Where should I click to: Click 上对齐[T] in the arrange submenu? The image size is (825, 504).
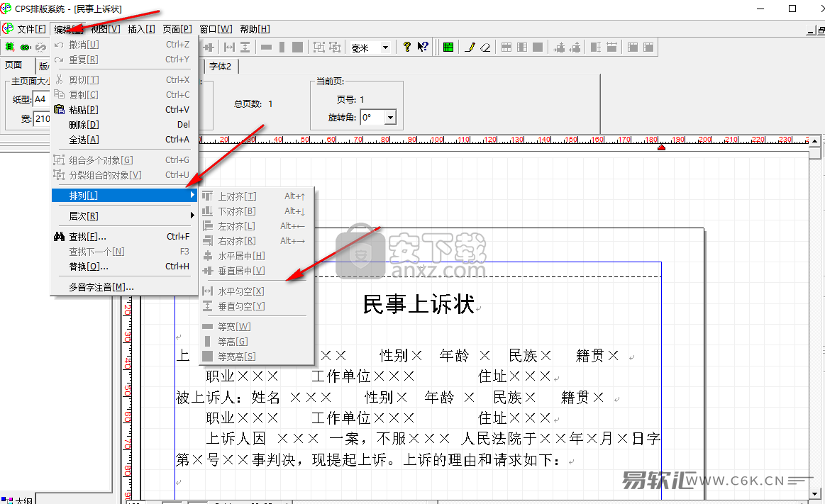256,196
